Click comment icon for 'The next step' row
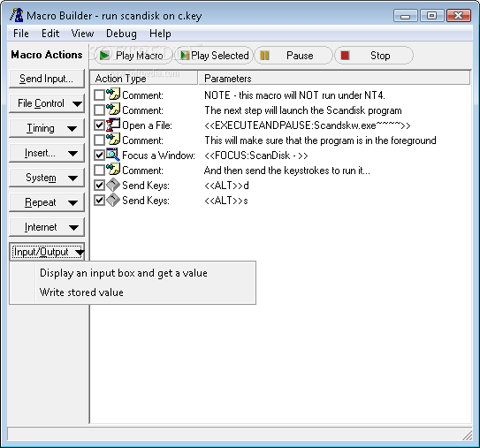Screen dimensions: 480x448 (113, 109)
